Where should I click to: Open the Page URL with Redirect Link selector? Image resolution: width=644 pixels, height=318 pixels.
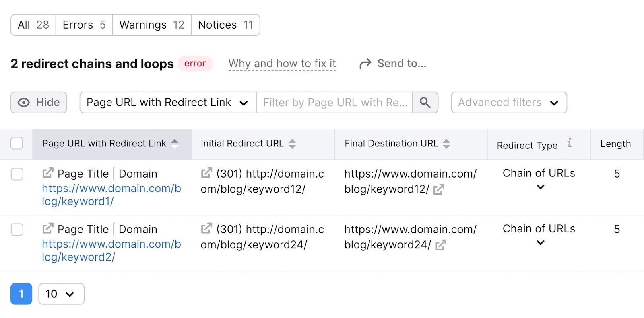coord(167,103)
